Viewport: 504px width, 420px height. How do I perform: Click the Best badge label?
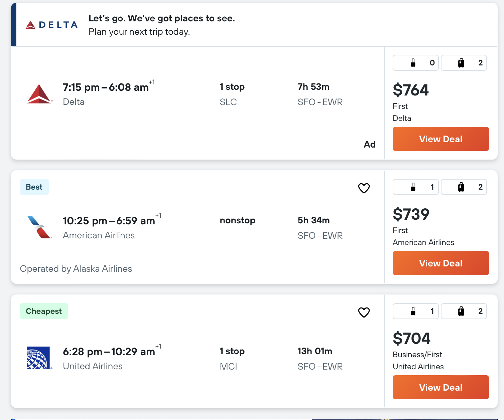click(34, 187)
